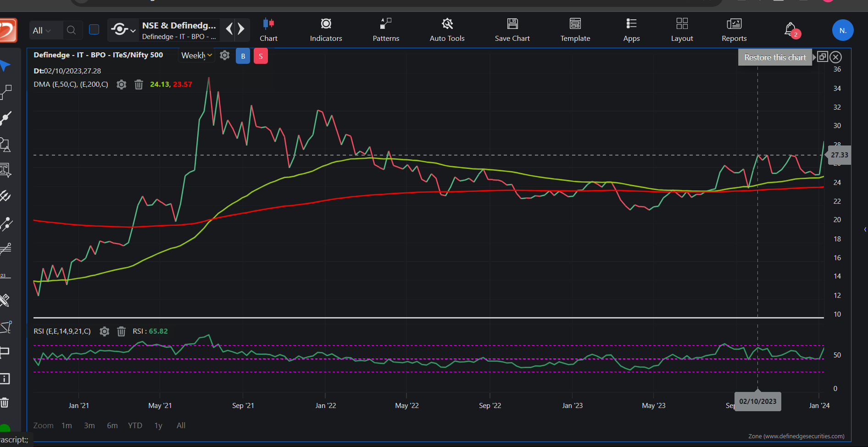868x447 pixels.
Task: Click the chart title Definedge - IT - BPO
Action: (x=98, y=55)
